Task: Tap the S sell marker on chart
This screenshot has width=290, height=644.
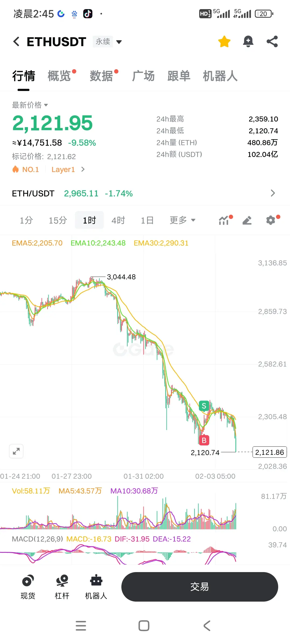Action: [x=204, y=406]
